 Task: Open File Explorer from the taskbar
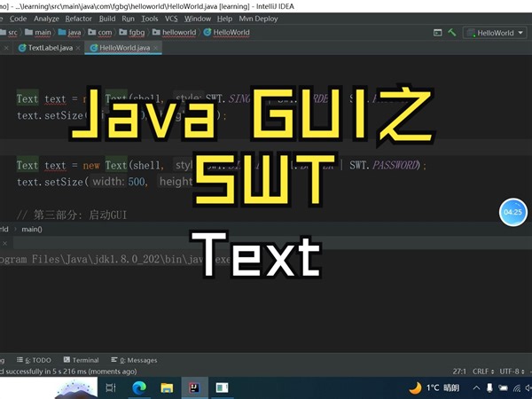coord(167,387)
